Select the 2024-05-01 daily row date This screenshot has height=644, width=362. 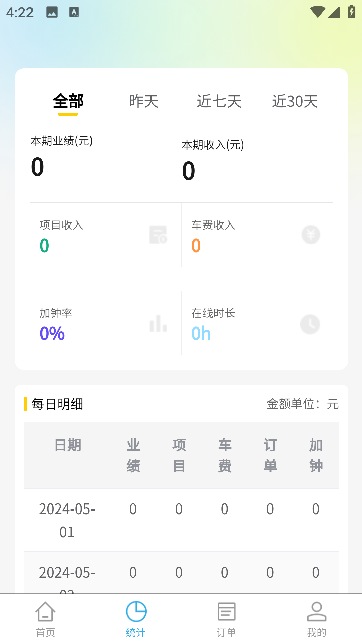67,520
